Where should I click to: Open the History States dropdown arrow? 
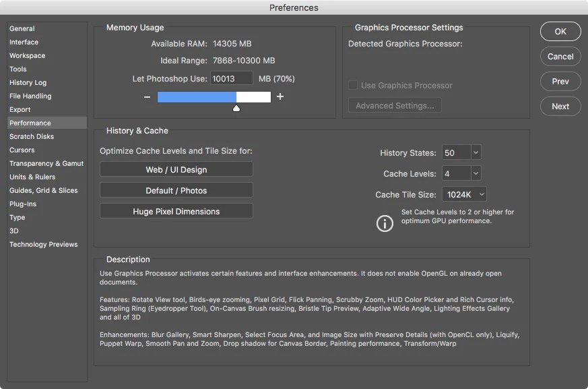click(476, 152)
